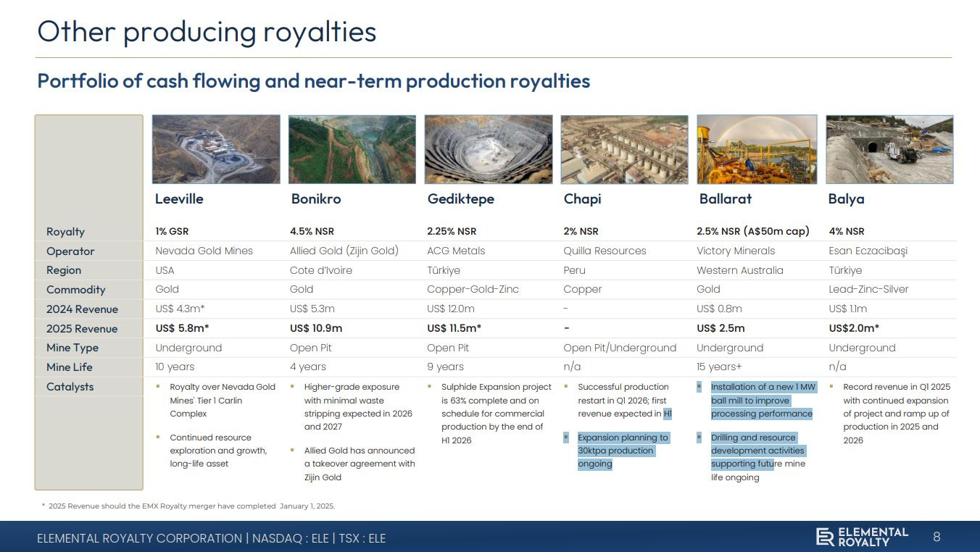Click the 'Open Pit/Underground' mine type
The width and height of the screenshot is (980, 552).
620,348
